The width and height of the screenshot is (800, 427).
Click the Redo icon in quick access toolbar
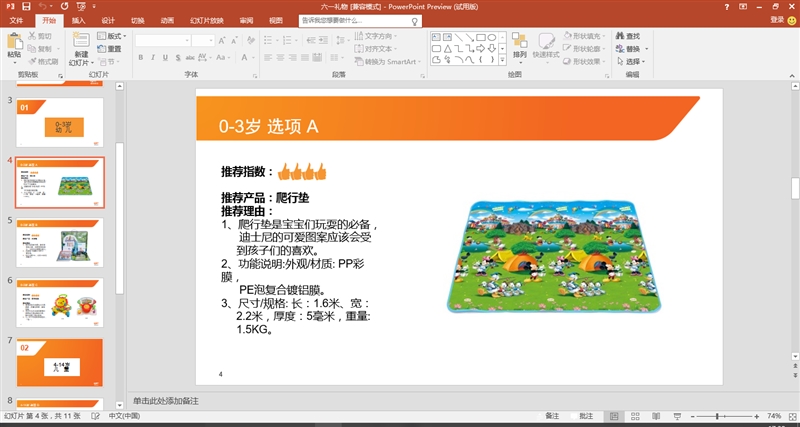click(x=64, y=6)
